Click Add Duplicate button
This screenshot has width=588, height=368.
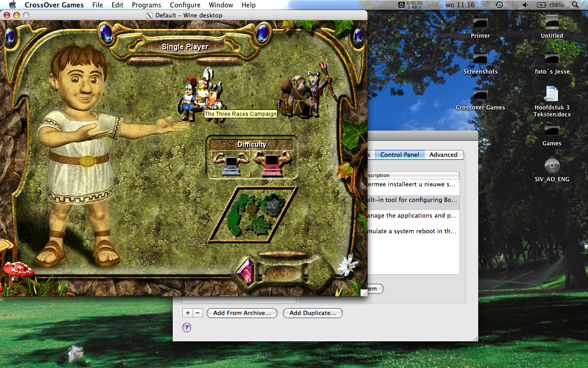[x=313, y=313]
